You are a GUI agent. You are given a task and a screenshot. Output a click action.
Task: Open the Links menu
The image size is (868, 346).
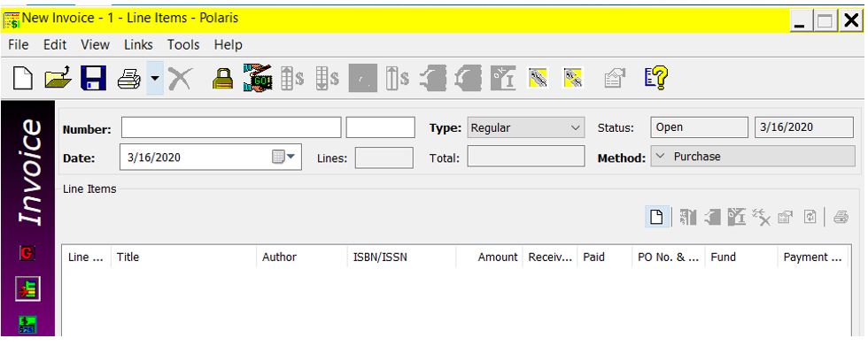point(138,45)
